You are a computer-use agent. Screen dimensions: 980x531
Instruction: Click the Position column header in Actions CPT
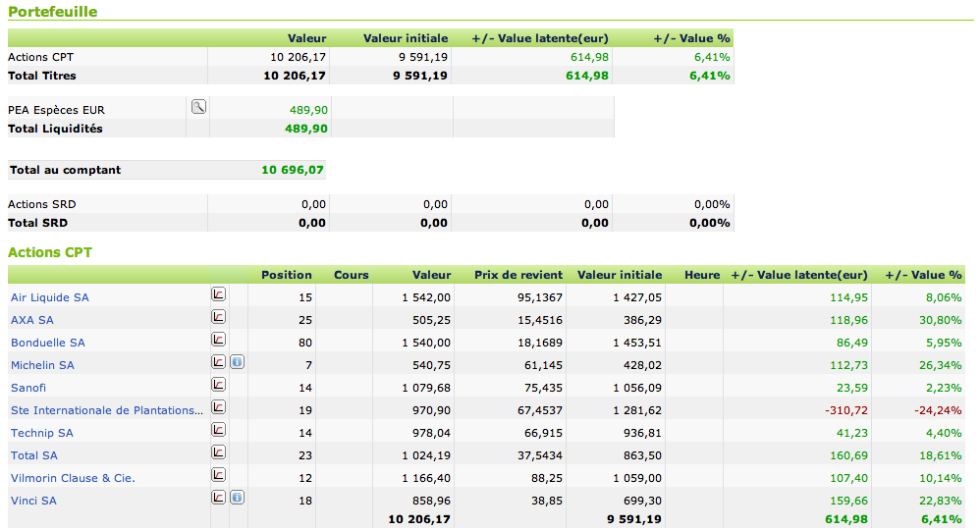(286, 275)
